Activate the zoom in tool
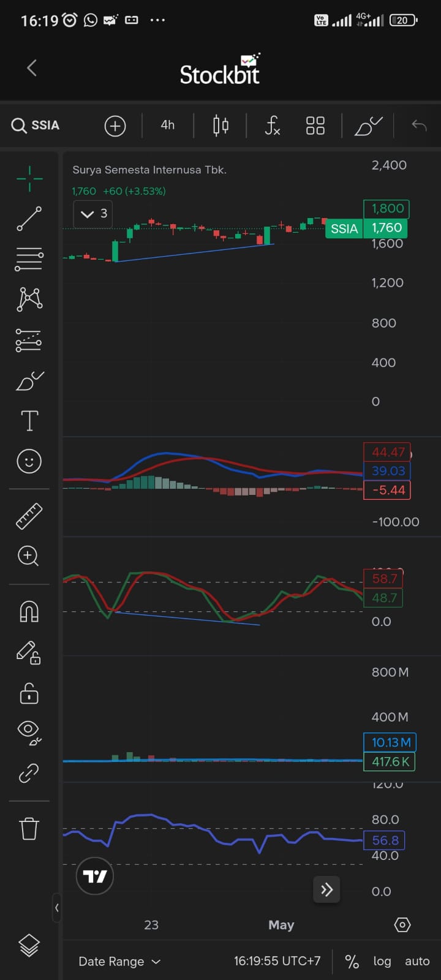 [x=29, y=556]
